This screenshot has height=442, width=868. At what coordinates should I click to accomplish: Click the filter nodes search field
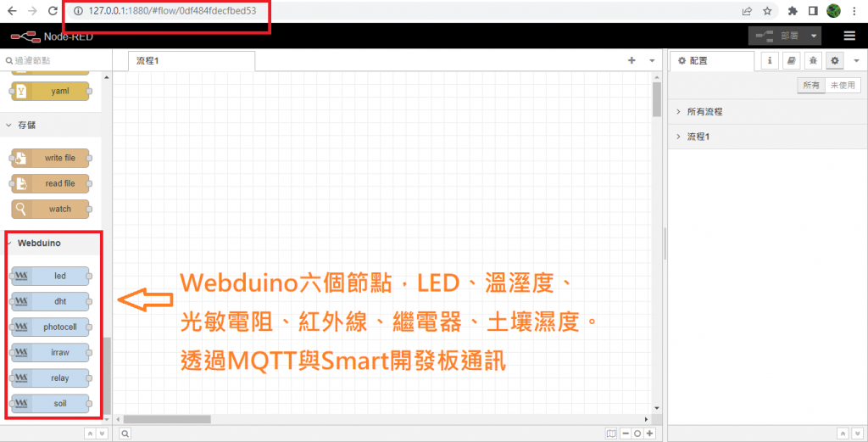(x=55, y=60)
